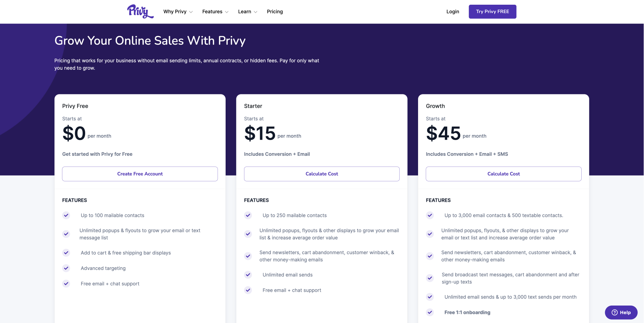Viewport: 644px width, 323px height.
Task: Expand the Why Privy dropdown
Action: (178, 11)
